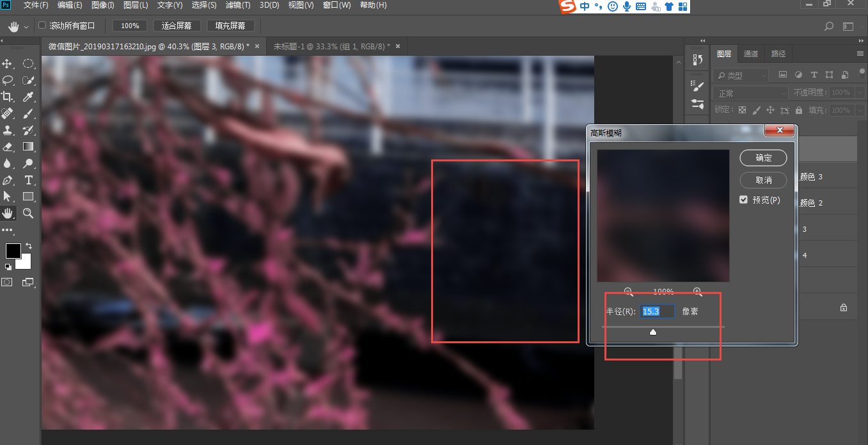This screenshot has height=445, width=868.
Task: Select the Crop tool
Action: 8,97
